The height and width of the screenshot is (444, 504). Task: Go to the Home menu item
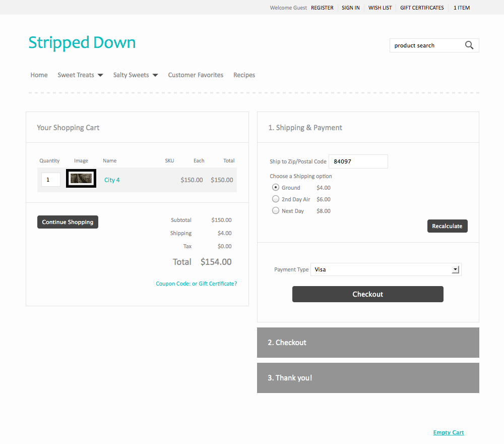(39, 75)
